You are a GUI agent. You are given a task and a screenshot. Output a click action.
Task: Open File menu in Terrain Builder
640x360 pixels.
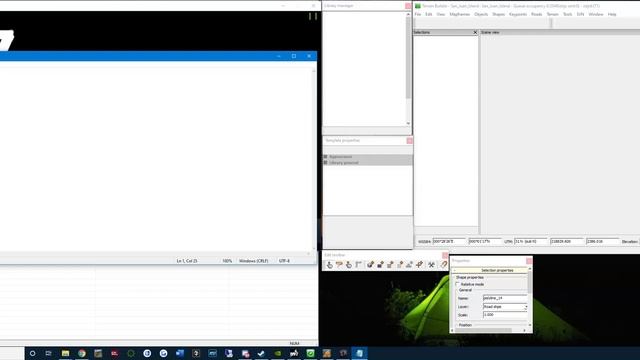418,14
